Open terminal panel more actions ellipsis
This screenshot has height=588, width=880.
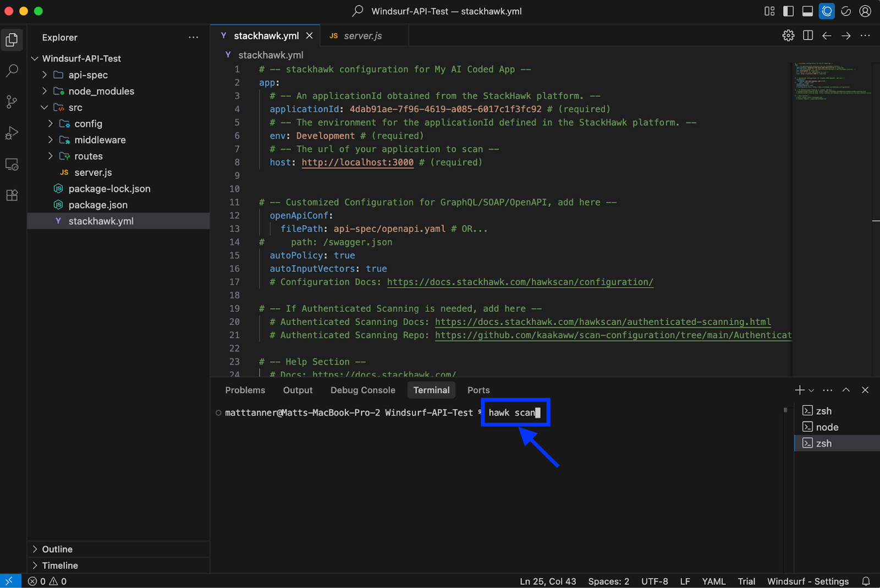pos(827,390)
